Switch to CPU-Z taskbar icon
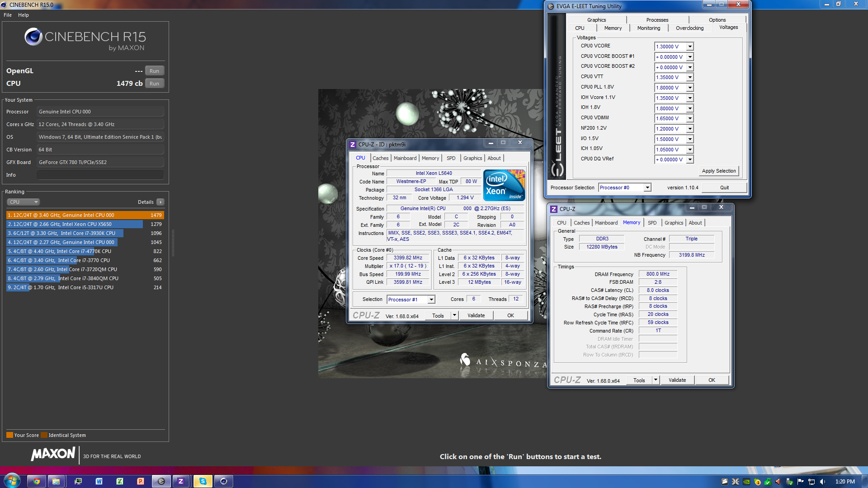This screenshot has height=488, width=868. coord(181,481)
